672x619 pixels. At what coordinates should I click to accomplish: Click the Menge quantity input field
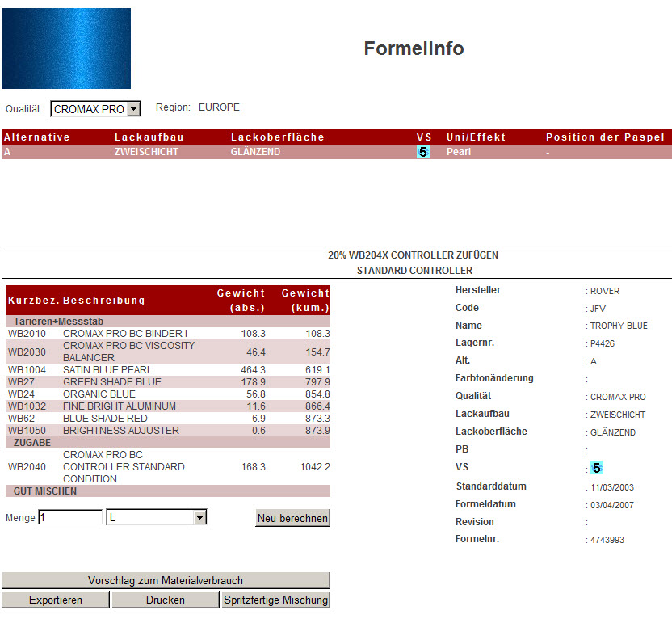point(70,517)
